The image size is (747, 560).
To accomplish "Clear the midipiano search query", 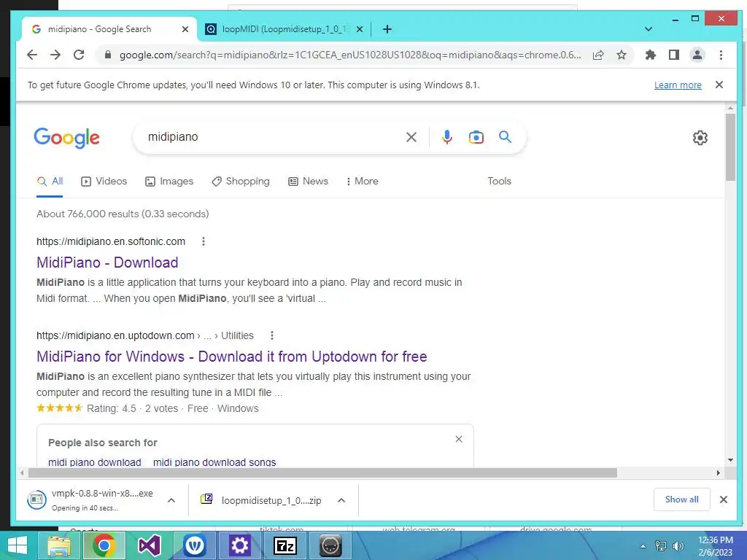I will (x=411, y=137).
